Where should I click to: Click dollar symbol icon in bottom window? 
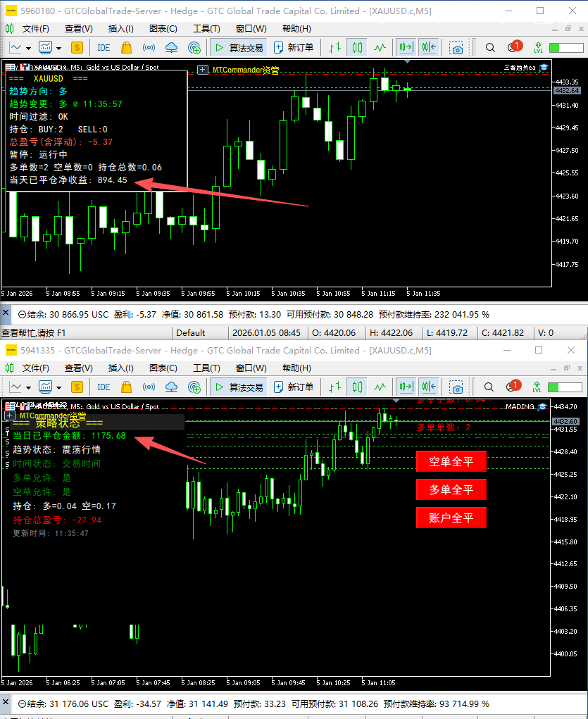[x=77, y=387]
